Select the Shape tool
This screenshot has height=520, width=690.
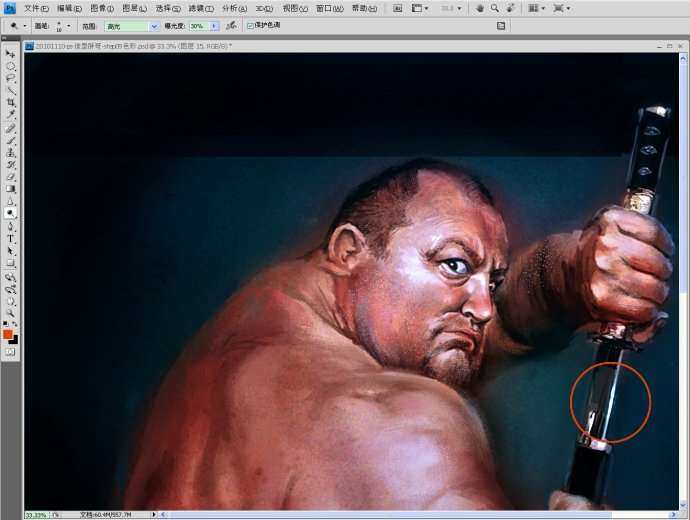coord(10,263)
